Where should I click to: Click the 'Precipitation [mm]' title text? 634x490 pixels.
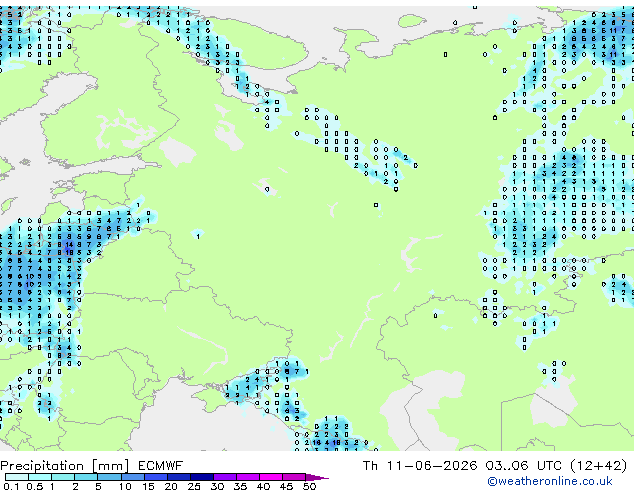(65, 466)
